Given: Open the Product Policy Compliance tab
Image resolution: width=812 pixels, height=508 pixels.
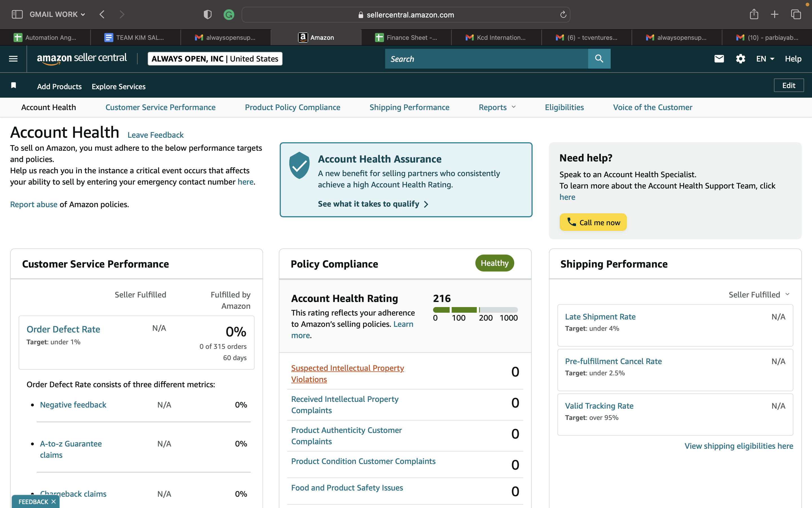Looking at the screenshot, I should [293, 107].
